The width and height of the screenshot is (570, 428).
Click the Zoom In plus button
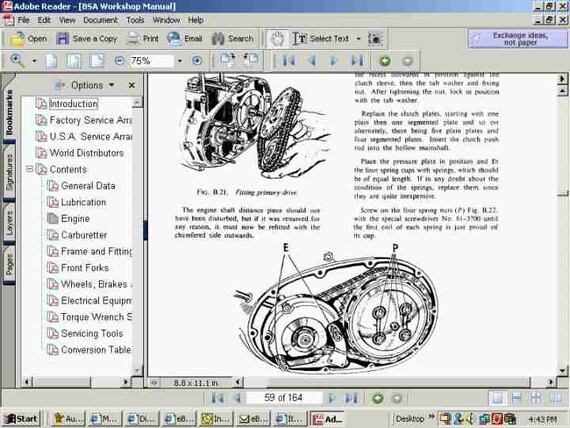(197, 61)
